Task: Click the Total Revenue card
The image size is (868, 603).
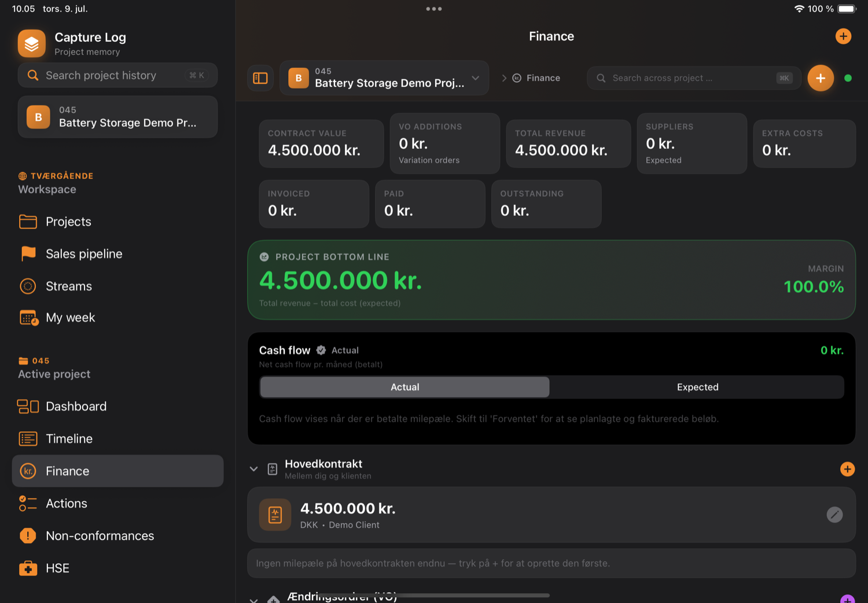Action: click(568, 144)
